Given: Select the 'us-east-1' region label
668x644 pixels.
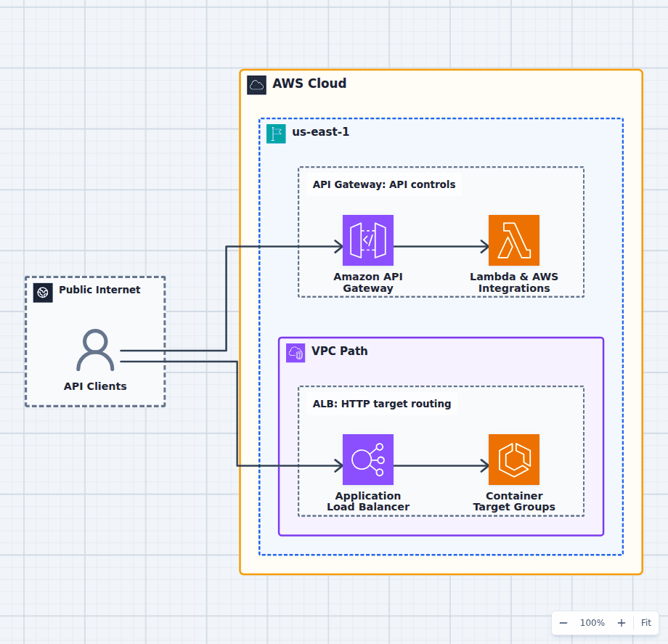Looking at the screenshot, I should pos(320,132).
